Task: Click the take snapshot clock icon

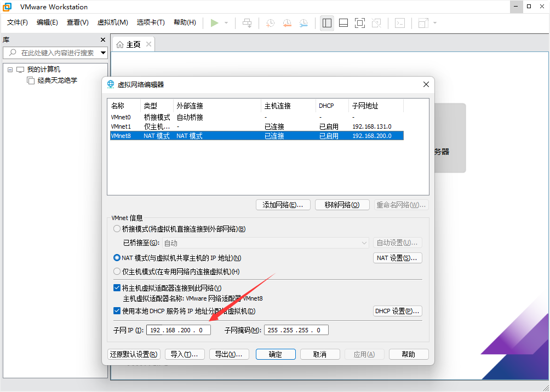Action: point(270,23)
